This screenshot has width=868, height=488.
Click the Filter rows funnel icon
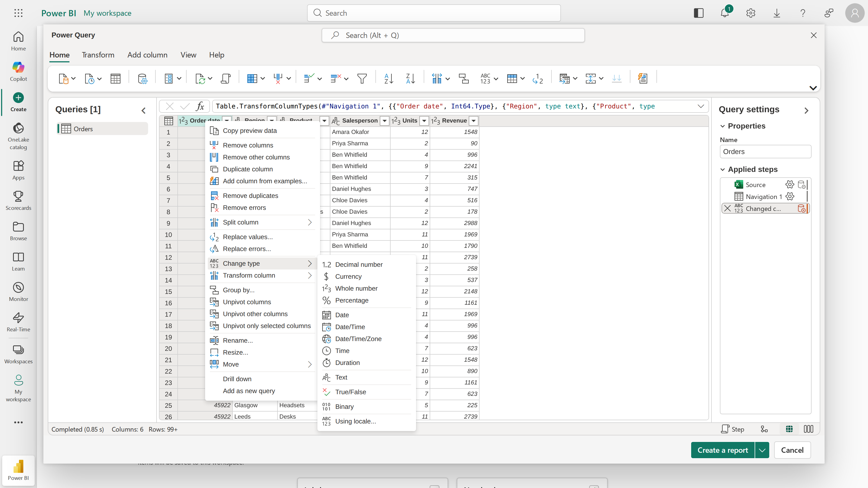tap(362, 78)
